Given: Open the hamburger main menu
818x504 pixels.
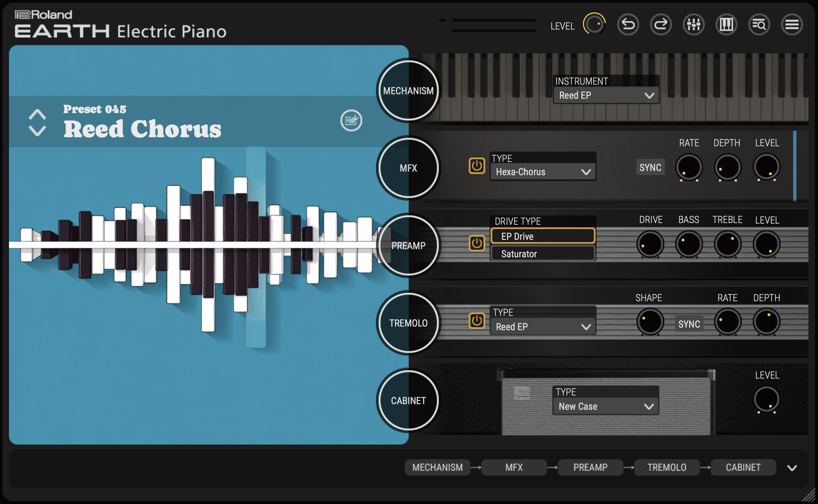Looking at the screenshot, I should (x=792, y=25).
